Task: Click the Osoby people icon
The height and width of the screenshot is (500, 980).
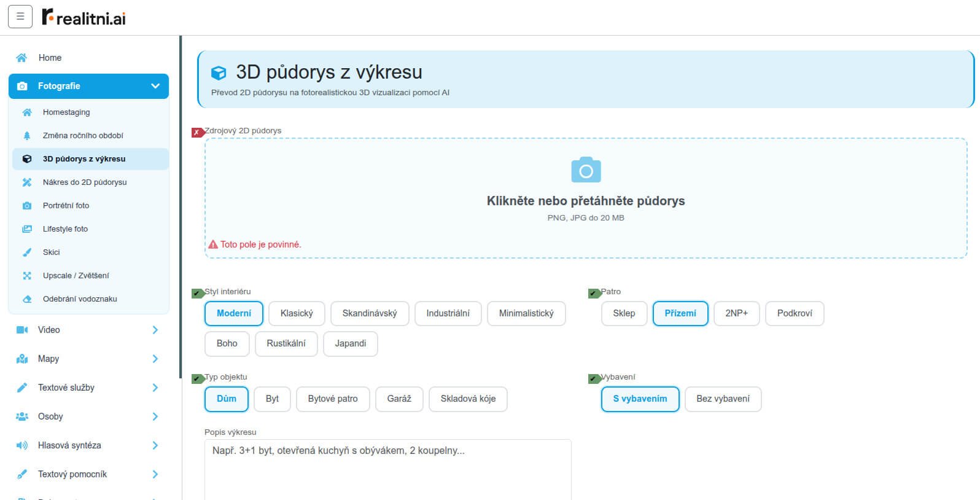Action: point(22,416)
